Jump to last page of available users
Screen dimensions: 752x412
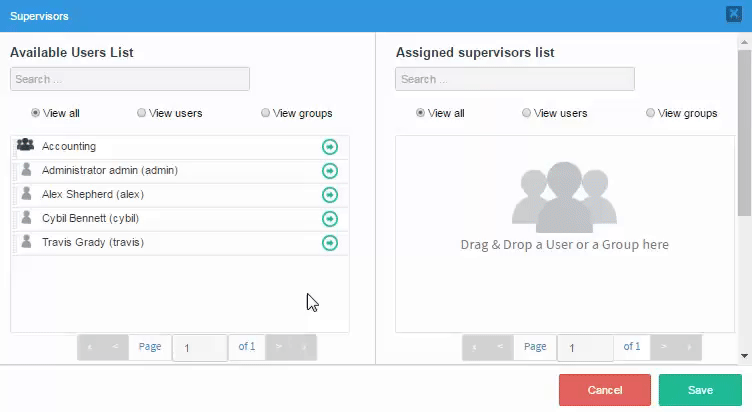tap(304, 347)
